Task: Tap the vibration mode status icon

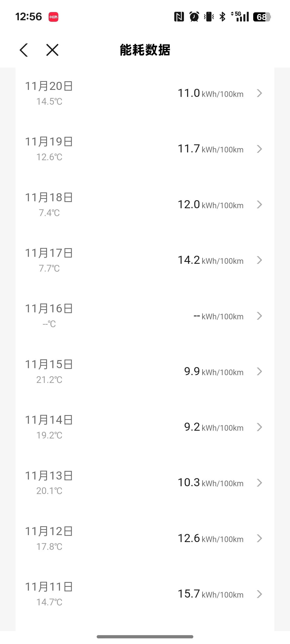Action: (209, 17)
